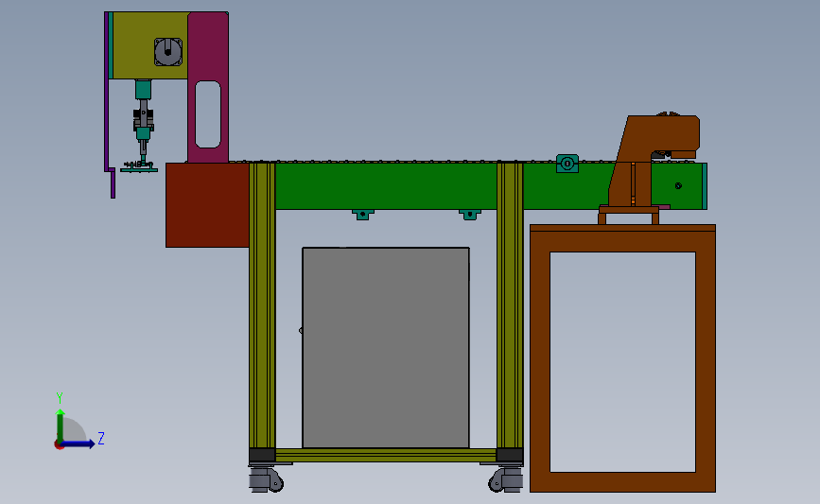820x504 pixels.
Task: Select the teal end cap of the conveyor
Action: 705,186
